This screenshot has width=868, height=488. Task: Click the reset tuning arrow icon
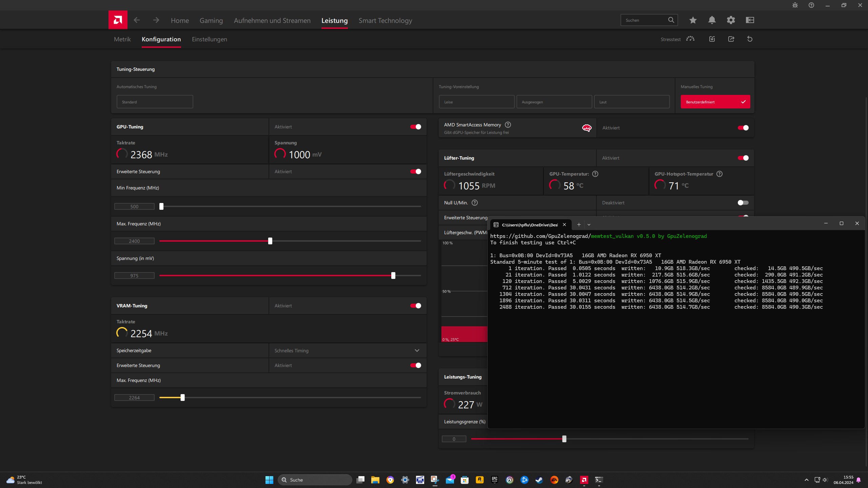click(750, 39)
